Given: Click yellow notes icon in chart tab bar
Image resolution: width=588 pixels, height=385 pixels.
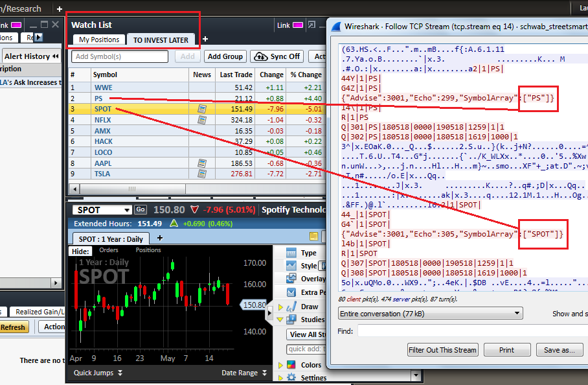Looking at the screenshot, I should pyautogui.click(x=313, y=236).
